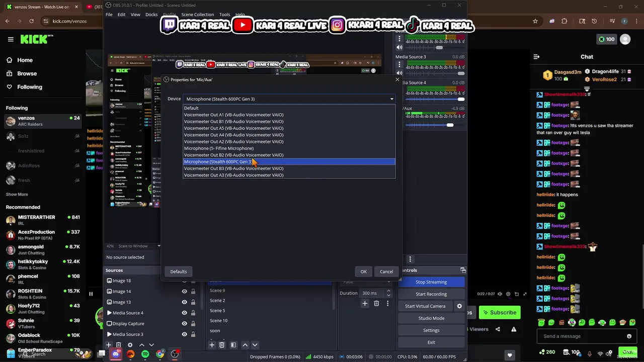Adjust Media Source 3 volume slider
Viewport: 644px width, 362px height.
pos(461,73)
